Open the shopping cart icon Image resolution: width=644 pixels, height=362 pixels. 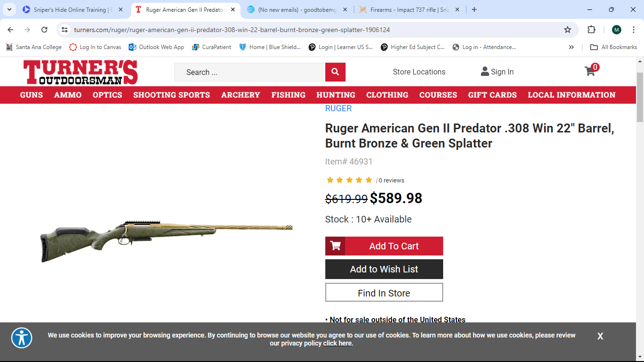590,71
